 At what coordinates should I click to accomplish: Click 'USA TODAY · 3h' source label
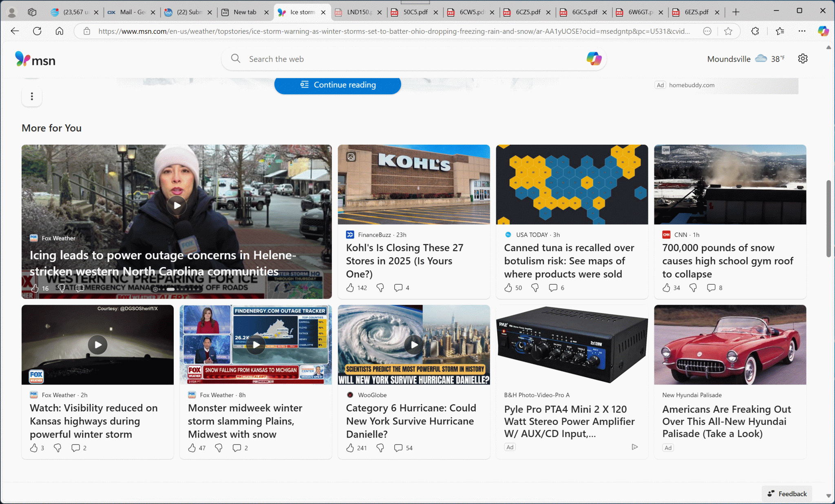[538, 235]
